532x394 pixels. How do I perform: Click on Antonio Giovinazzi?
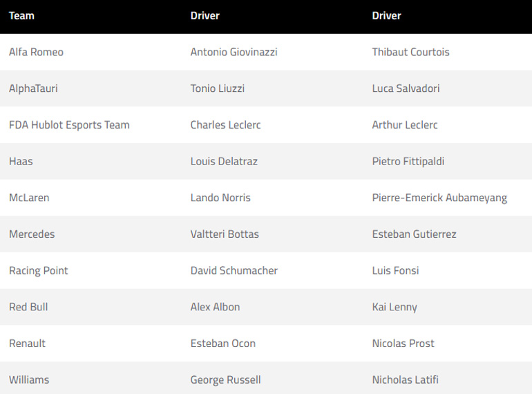[x=234, y=53]
